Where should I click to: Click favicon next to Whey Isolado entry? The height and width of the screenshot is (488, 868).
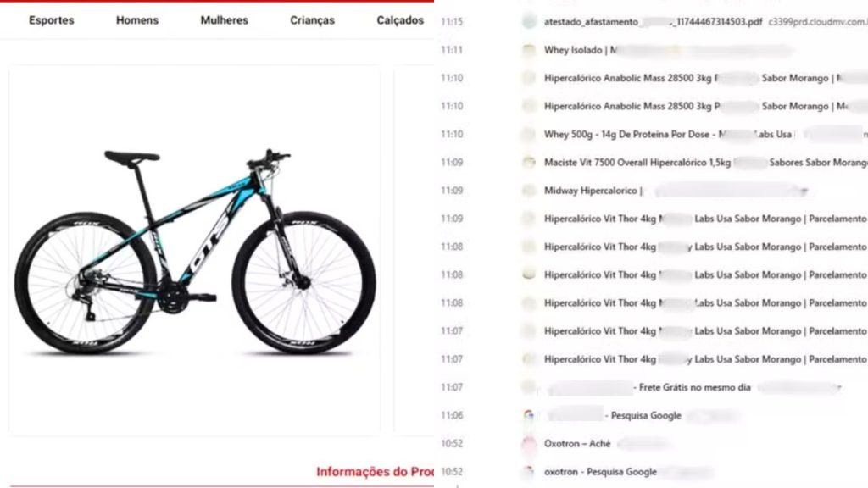pyautogui.click(x=529, y=50)
